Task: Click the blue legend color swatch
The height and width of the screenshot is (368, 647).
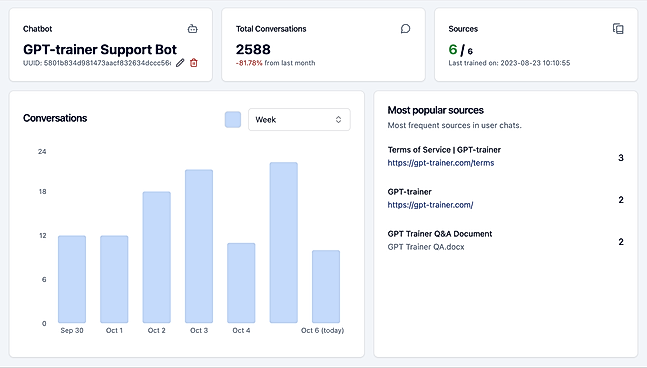Action: pos(233,120)
